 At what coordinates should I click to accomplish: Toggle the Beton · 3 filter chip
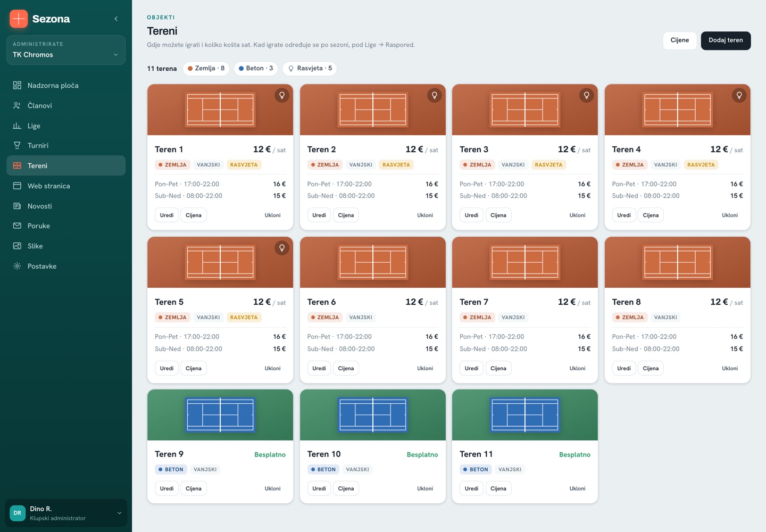point(256,68)
